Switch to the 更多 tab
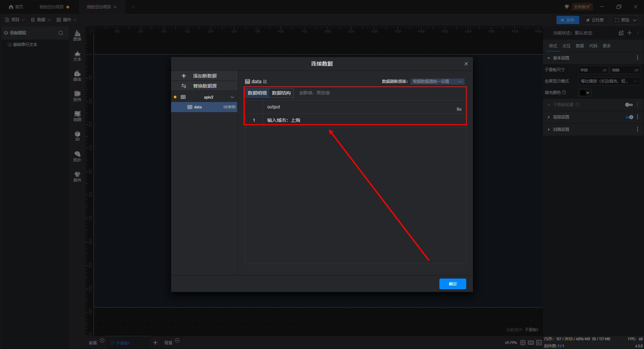Image resolution: width=644 pixels, height=349 pixels. coord(607,46)
